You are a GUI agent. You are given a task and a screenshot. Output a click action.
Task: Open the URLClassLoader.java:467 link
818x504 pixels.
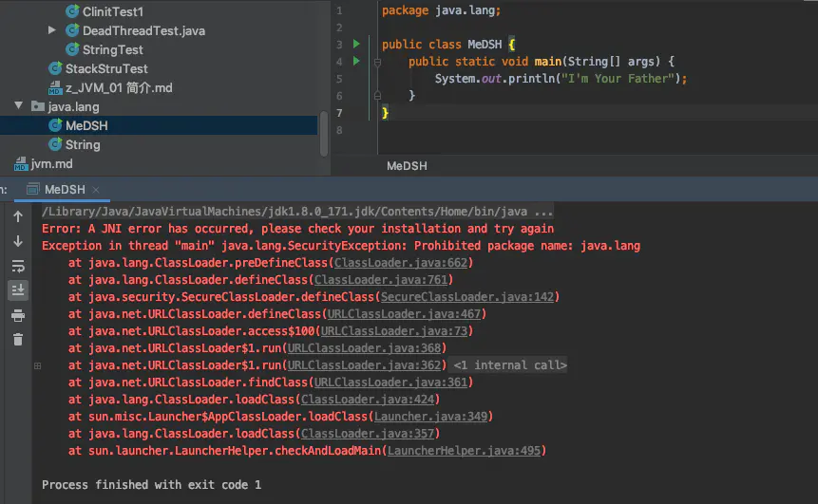404,314
